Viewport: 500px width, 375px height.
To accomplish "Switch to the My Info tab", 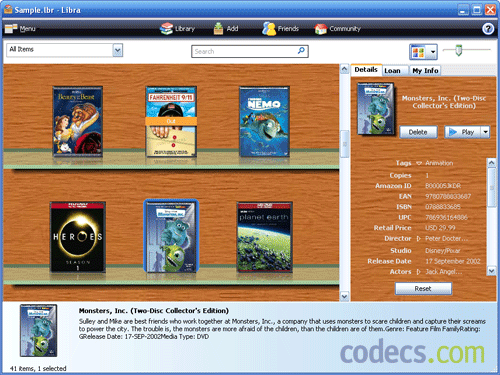I will [425, 71].
